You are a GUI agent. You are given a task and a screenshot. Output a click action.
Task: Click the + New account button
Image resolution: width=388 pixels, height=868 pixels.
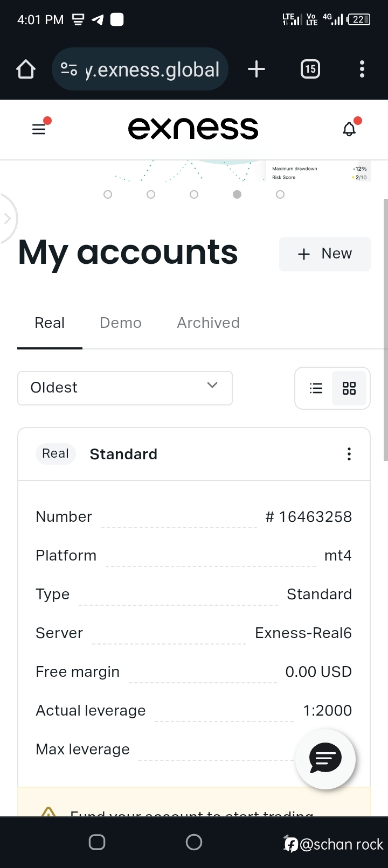(325, 254)
